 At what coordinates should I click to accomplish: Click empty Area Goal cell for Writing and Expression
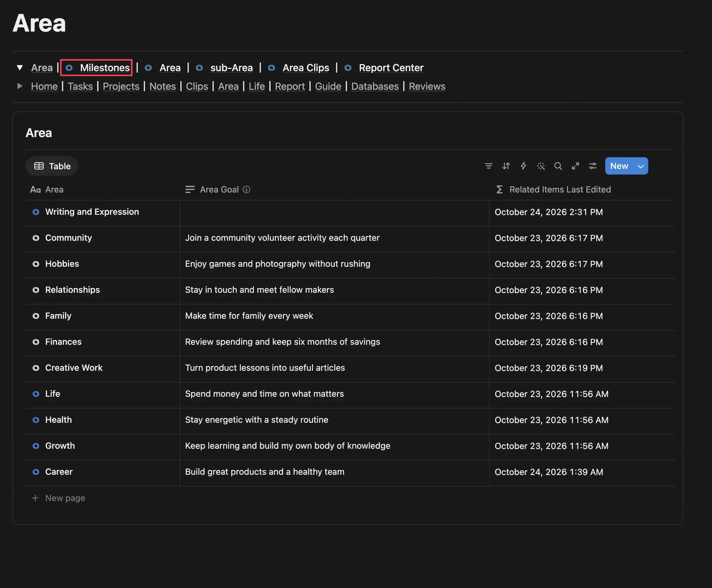334,213
